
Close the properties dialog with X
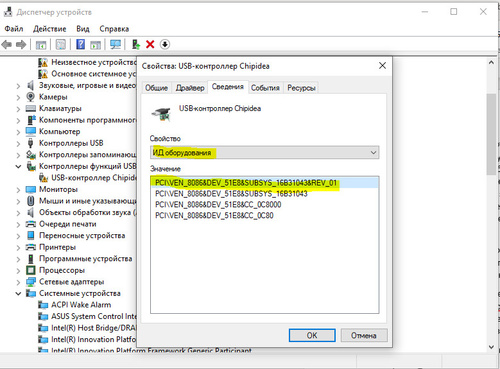[382, 66]
